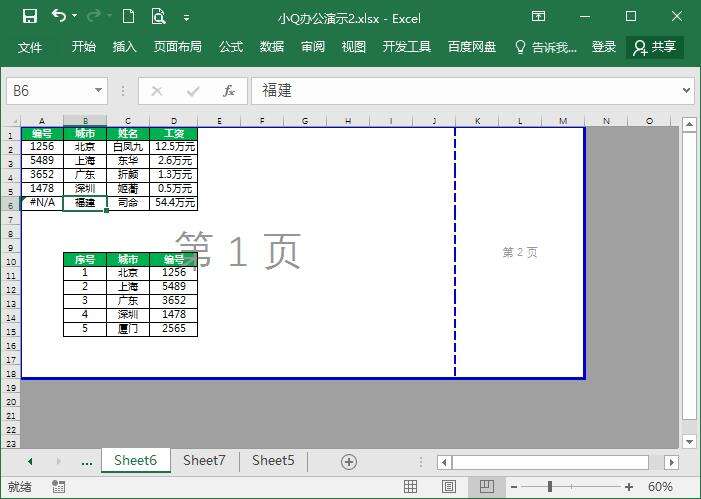This screenshot has height=499, width=701.
Task: Open the Name Box dropdown arrow
Action: point(98,91)
